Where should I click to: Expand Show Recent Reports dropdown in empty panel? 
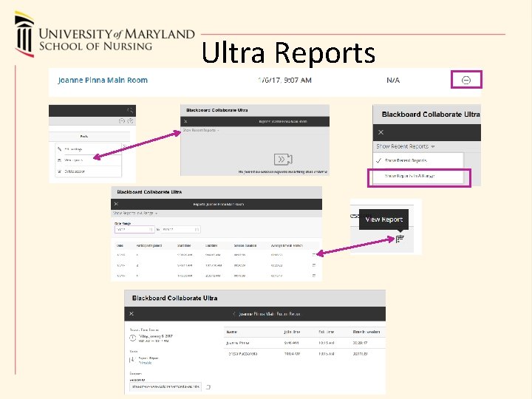point(201,130)
